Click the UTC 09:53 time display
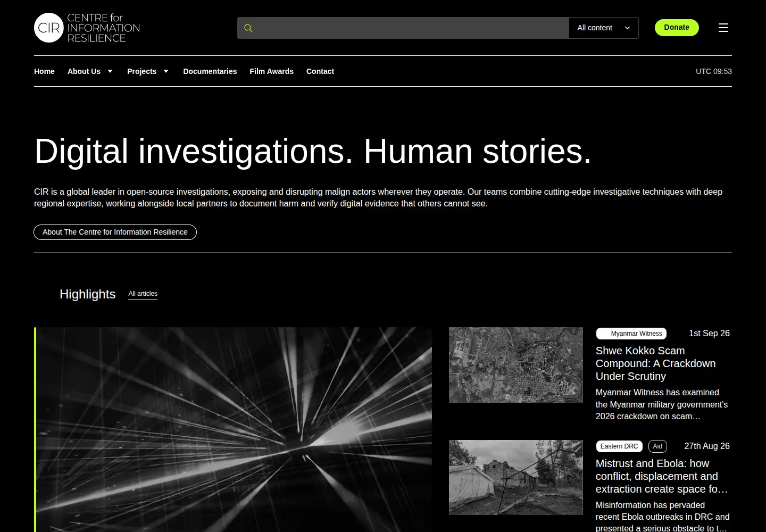Image resolution: width=766 pixels, height=532 pixels. pyautogui.click(x=714, y=71)
